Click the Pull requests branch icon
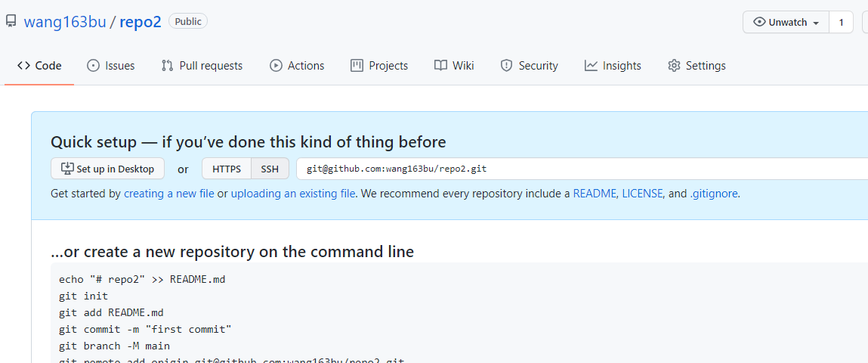This screenshot has width=868, height=363. pos(167,66)
